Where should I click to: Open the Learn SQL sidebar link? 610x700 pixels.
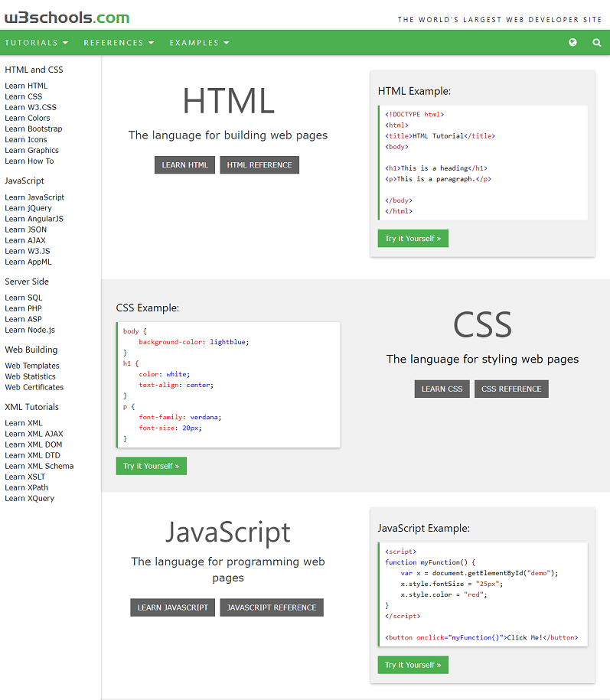click(23, 298)
